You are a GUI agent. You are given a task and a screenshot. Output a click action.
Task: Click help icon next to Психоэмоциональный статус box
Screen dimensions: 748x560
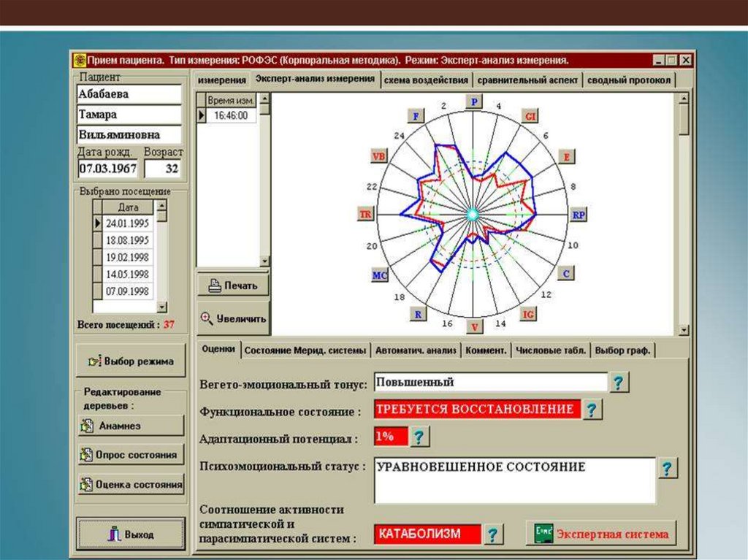tap(668, 468)
